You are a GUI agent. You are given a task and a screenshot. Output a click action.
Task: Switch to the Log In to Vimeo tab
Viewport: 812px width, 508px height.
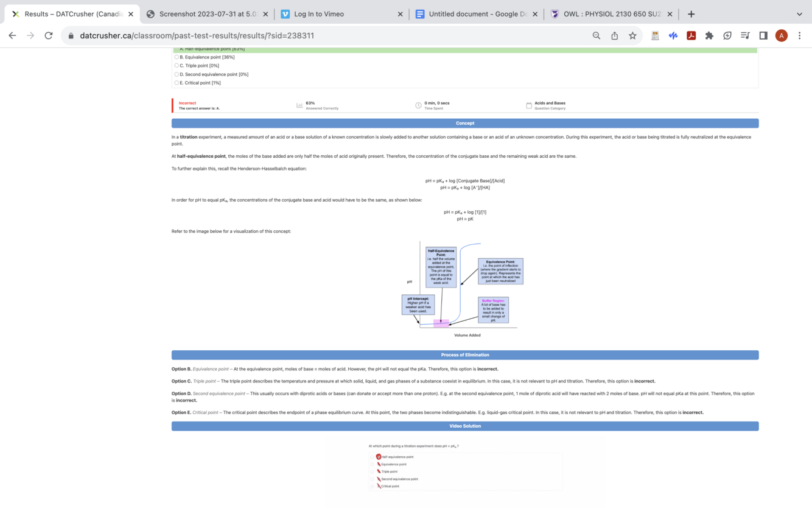coord(341,14)
